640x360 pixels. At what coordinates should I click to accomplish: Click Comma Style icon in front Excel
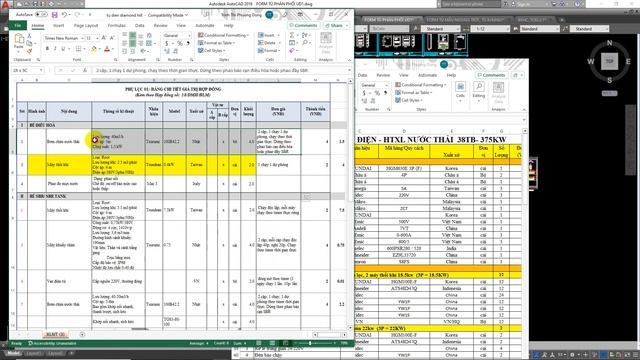(x=188, y=43)
